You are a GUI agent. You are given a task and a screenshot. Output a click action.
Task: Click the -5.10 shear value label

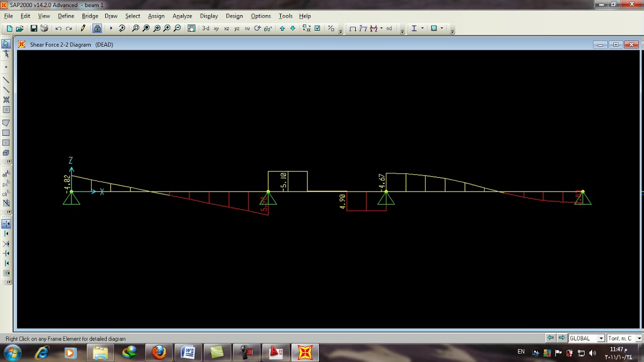(x=283, y=181)
